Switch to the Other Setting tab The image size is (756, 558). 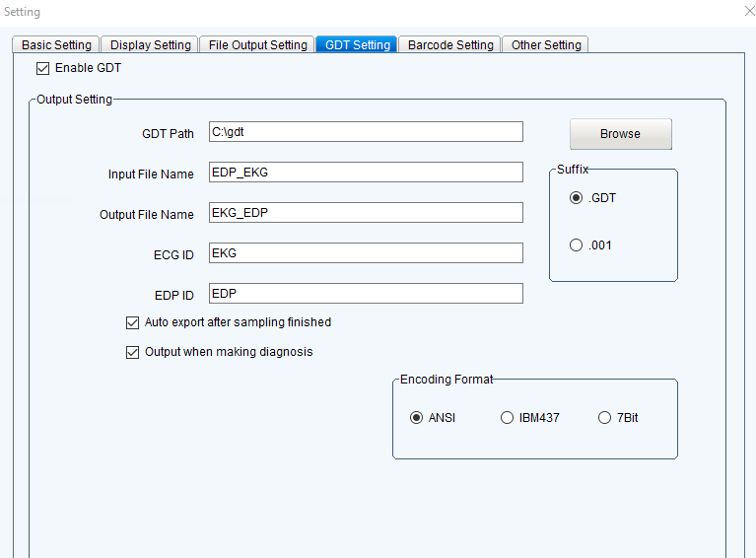tap(545, 45)
